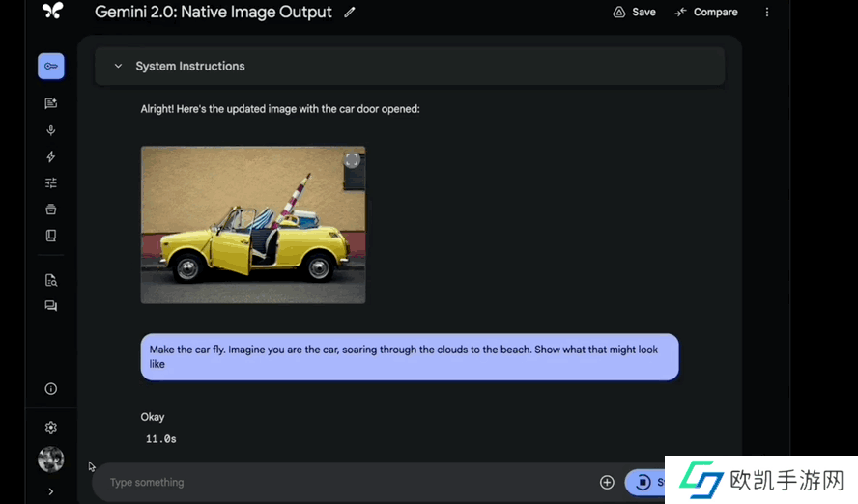Click the plus icon to add media
The height and width of the screenshot is (504, 858).
point(607,482)
